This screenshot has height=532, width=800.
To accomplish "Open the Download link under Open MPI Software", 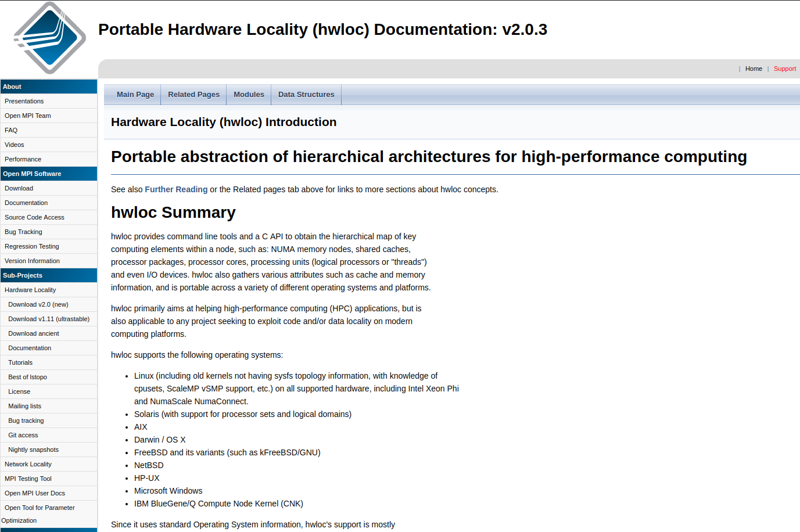I will coord(49,188).
